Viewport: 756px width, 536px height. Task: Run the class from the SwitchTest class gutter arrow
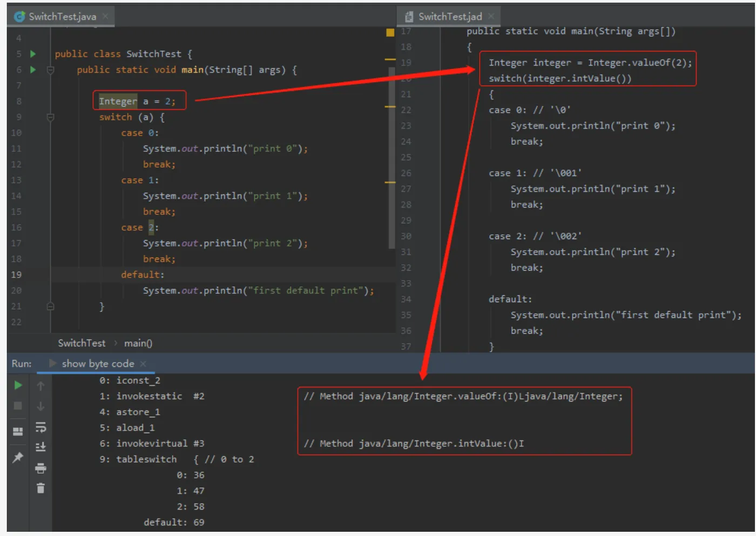(33, 54)
